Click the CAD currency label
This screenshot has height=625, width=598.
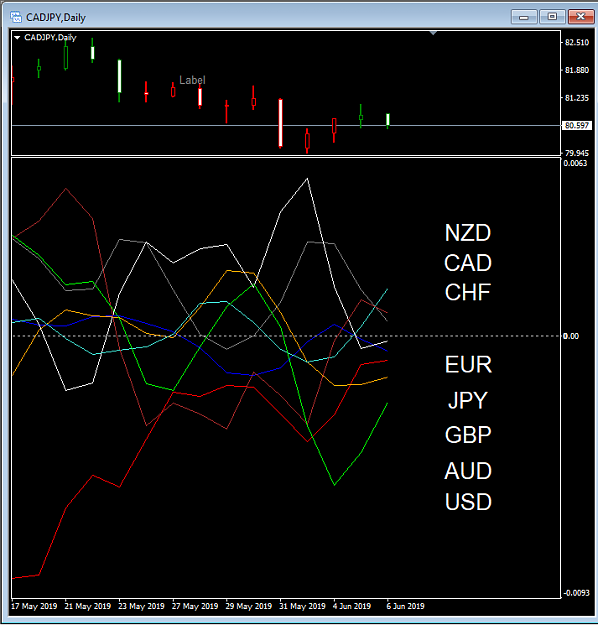tap(468, 263)
